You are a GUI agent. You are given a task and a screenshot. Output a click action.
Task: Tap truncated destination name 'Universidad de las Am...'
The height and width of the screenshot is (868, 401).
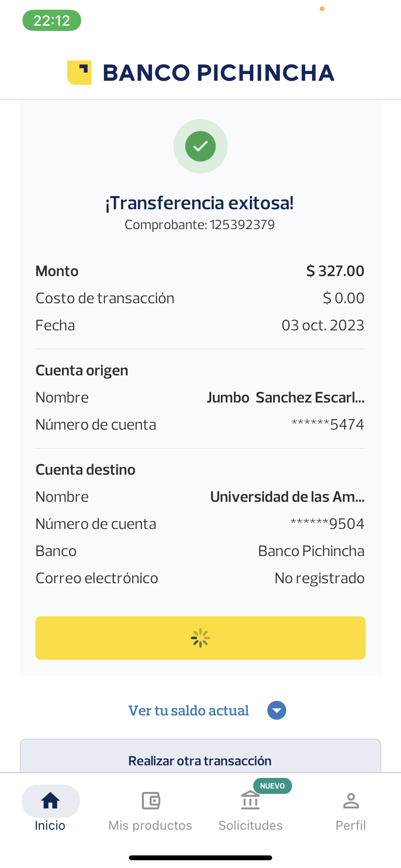pyautogui.click(x=287, y=497)
